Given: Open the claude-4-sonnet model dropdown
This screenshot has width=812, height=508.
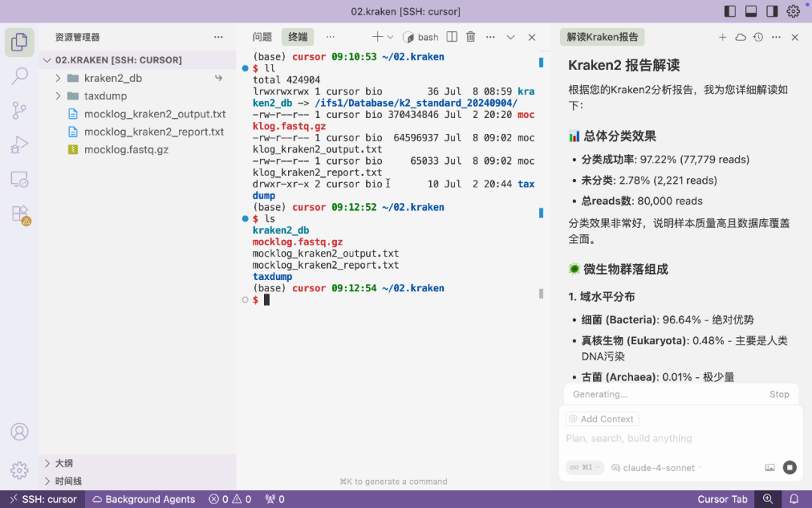Looking at the screenshot, I should click(656, 467).
